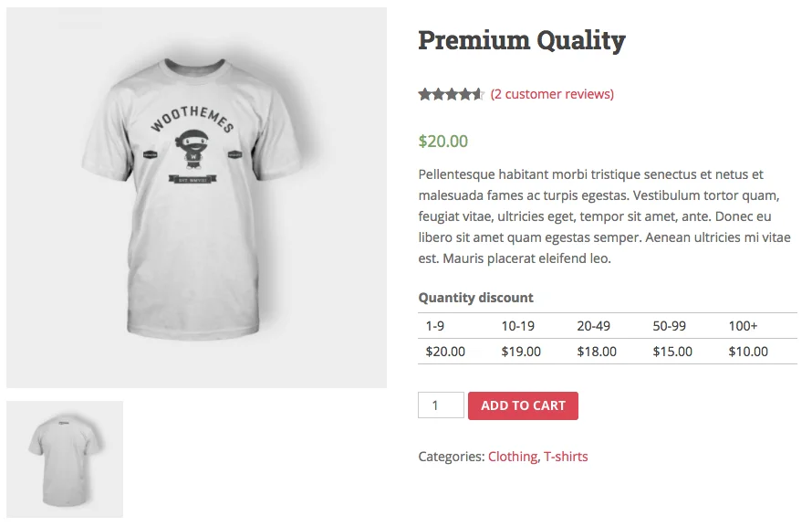Image resolution: width=812 pixels, height=526 pixels.
Task: Click the quantity input field
Action: 441,405
